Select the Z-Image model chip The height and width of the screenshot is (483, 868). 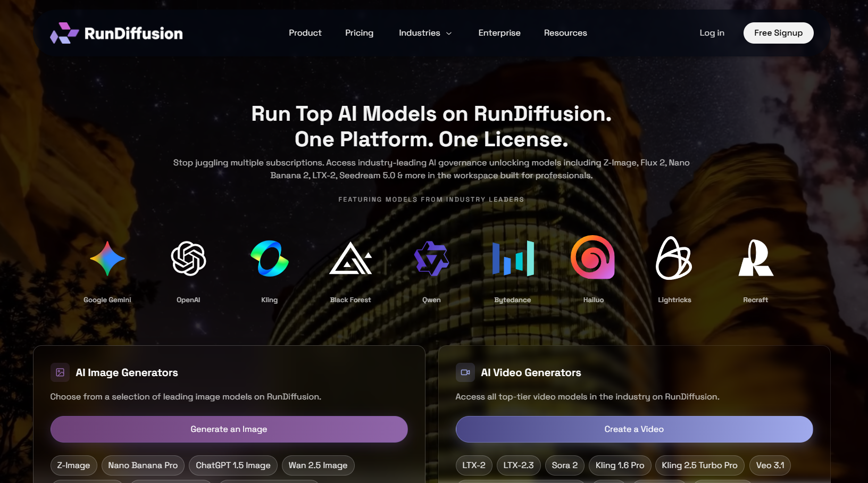(74, 465)
